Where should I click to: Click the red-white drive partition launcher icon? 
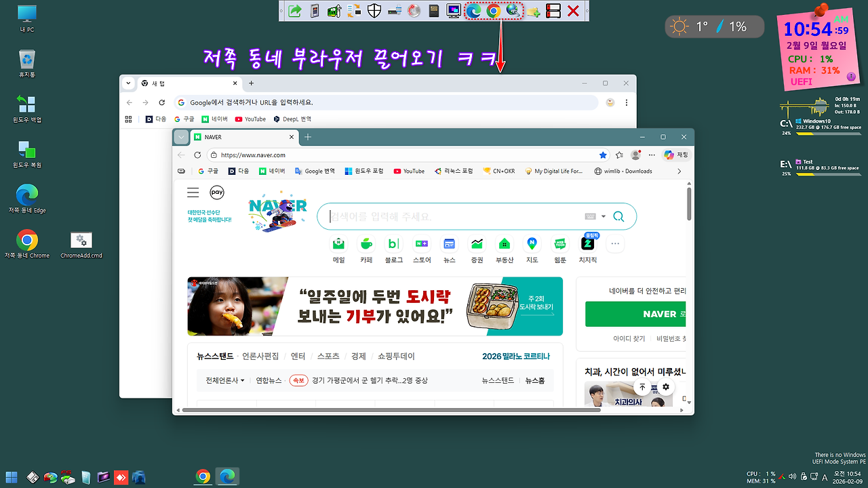click(553, 11)
